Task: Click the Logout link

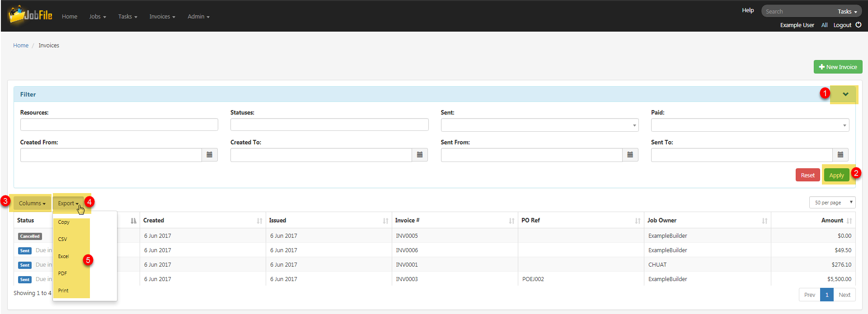Action: (x=842, y=25)
